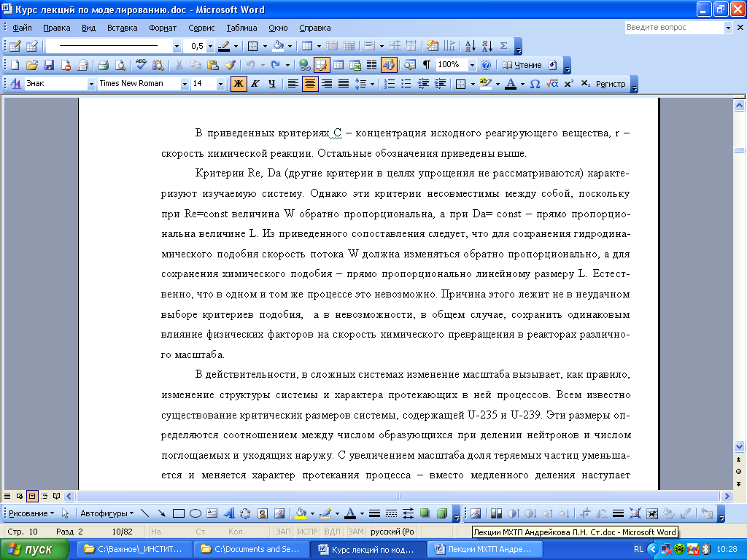Viewport: 747px width, 560px height.
Task: Open the Columns layout button
Action: [x=371, y=65]
